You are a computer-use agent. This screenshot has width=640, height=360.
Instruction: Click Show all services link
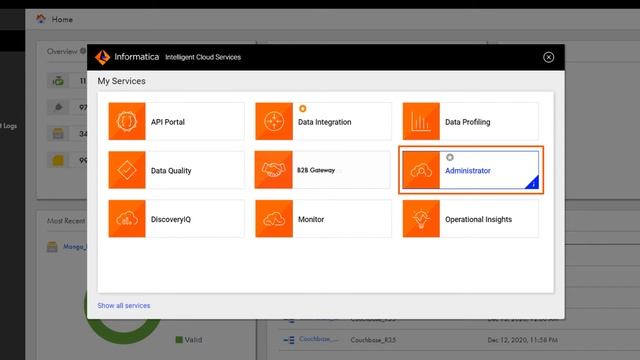pos(124,306)
